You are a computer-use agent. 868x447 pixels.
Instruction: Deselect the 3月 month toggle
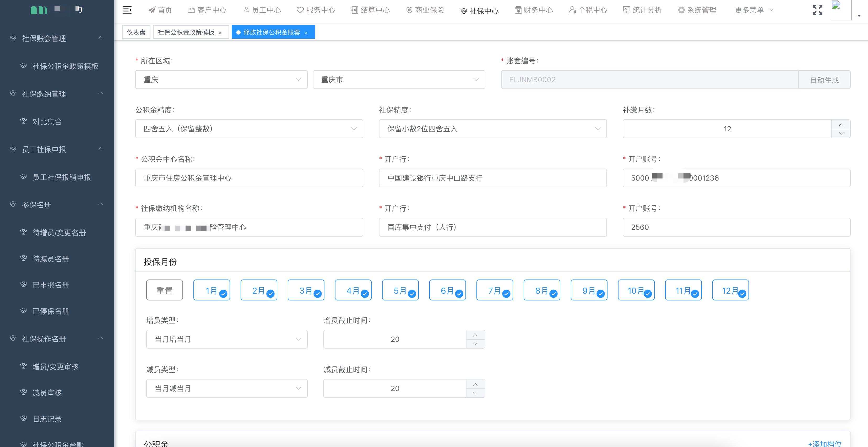tap(306, 289)
